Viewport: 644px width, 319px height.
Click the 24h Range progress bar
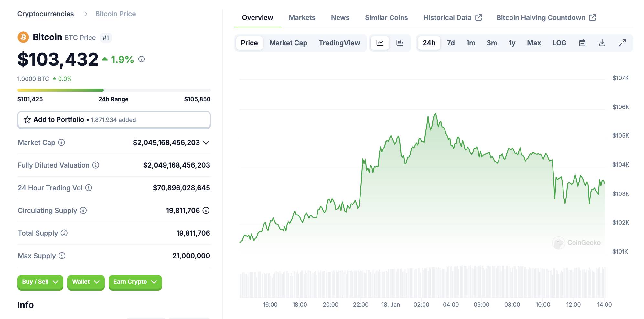(x=114, y=90)
